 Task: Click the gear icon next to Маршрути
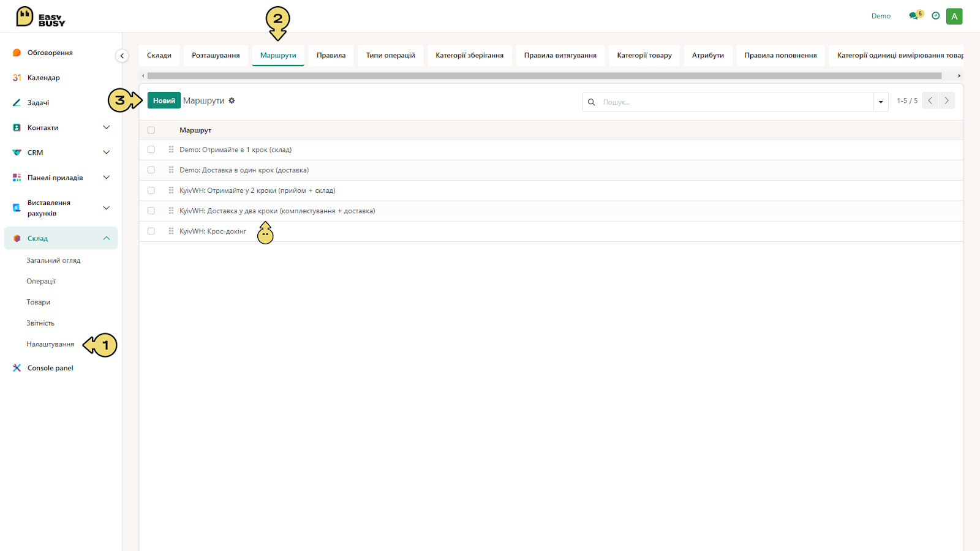click(x=232, y=100)
